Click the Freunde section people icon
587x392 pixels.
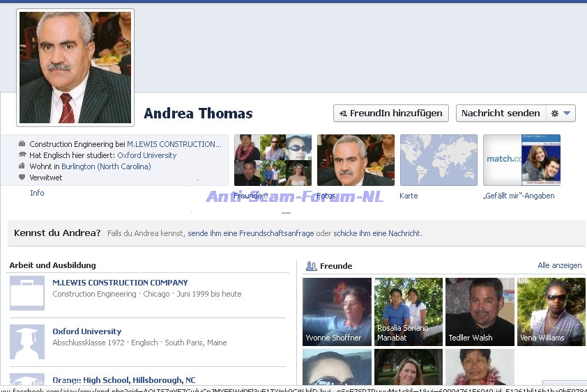(x=311, y=266)
